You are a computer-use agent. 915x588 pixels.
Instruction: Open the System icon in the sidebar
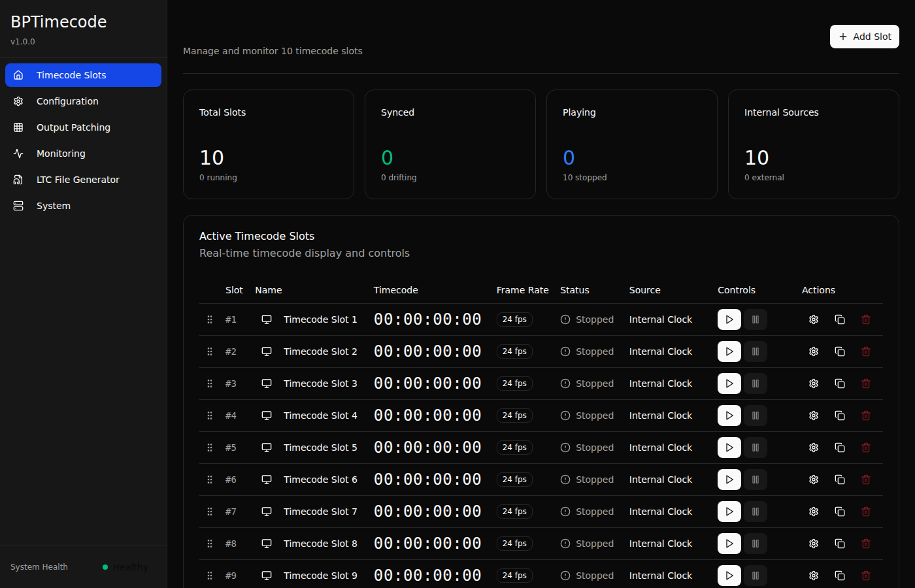click(18, 206)
